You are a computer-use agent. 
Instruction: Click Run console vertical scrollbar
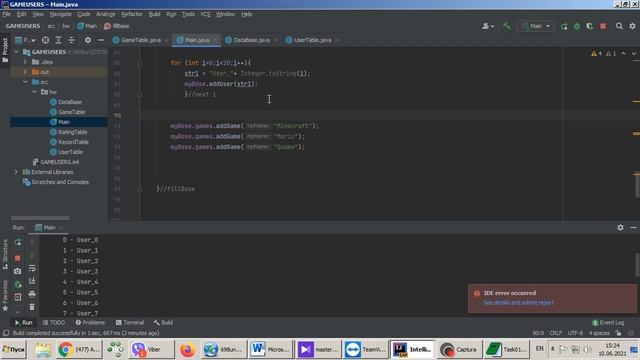(637, 264)
